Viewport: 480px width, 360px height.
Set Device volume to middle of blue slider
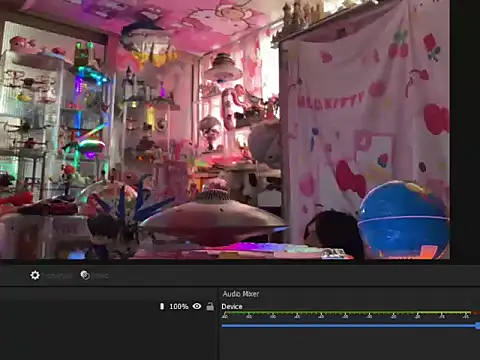click(350, 326)
